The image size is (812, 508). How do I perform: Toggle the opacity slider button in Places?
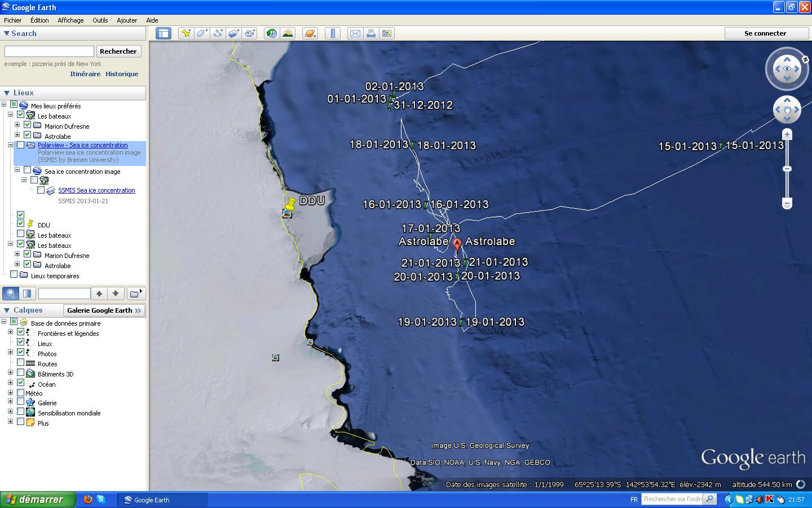pos(27,293)
